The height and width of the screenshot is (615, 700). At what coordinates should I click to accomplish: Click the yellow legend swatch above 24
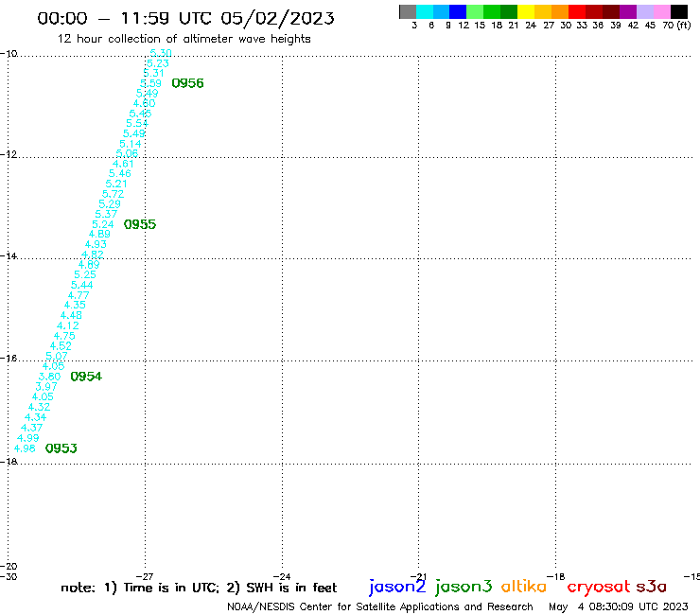[526, 11]
